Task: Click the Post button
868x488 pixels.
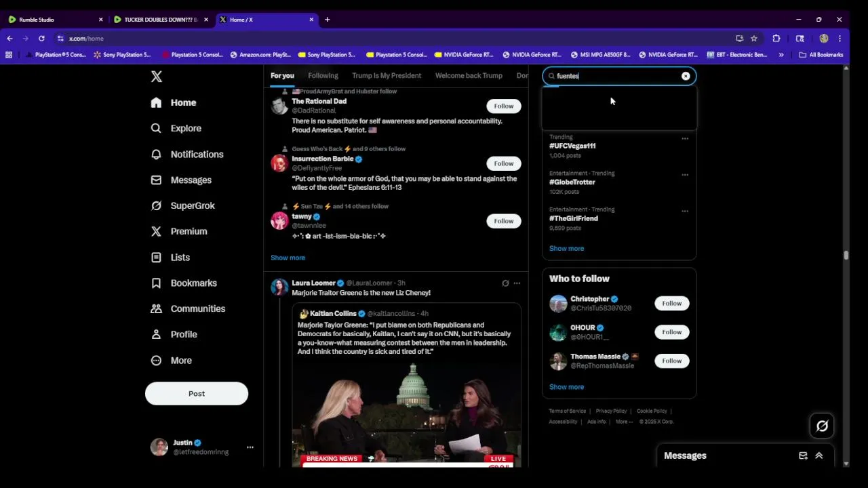Action: click(197, 394)
